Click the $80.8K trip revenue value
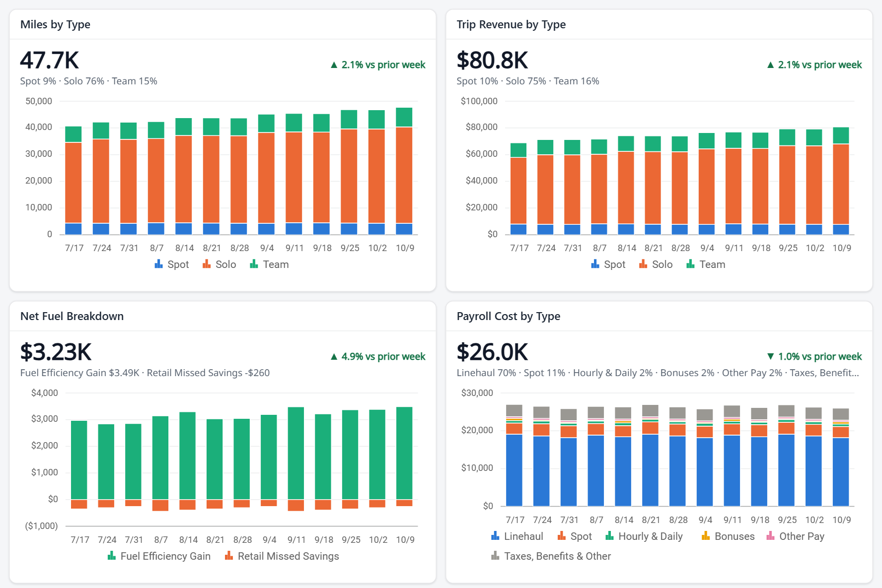The width and height of the screenshot is (882, 588). (492, 60)
